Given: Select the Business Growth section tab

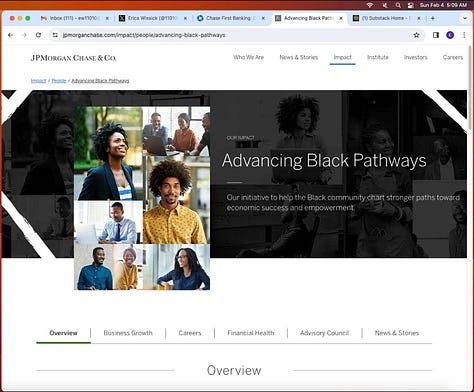Looking at the screenshot, I should coord(128,333).
